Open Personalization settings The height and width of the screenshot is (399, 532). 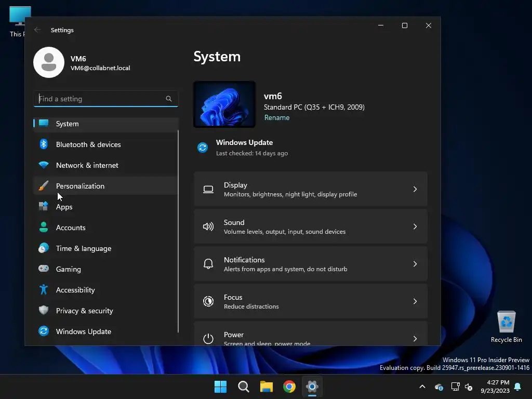click(106, 186)
